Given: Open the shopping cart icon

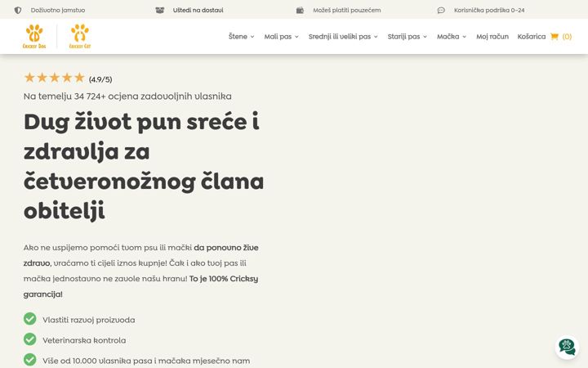Looking at the screenshot, I should coord(555,37).
